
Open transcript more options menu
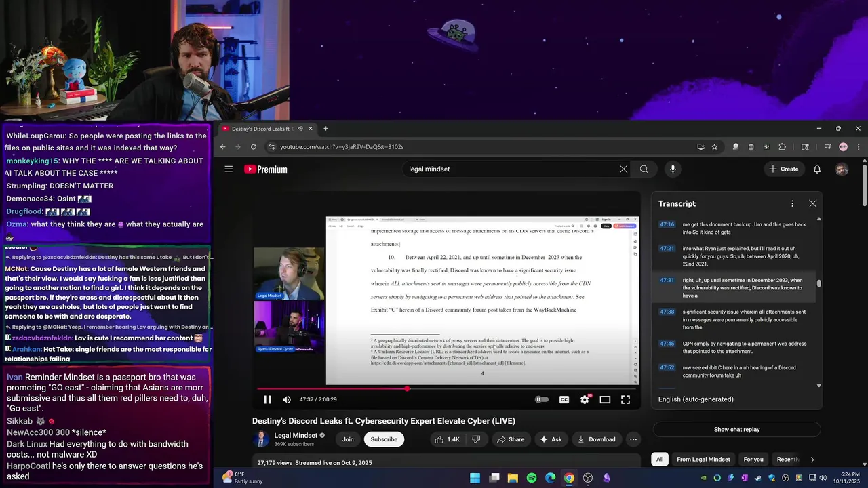(x=792, y=203)
